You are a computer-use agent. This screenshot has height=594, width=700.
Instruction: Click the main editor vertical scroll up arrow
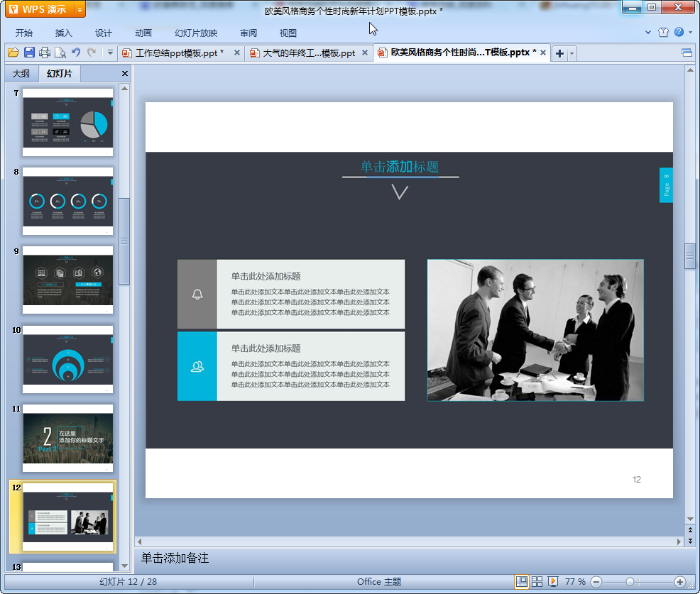coord(690,70)
